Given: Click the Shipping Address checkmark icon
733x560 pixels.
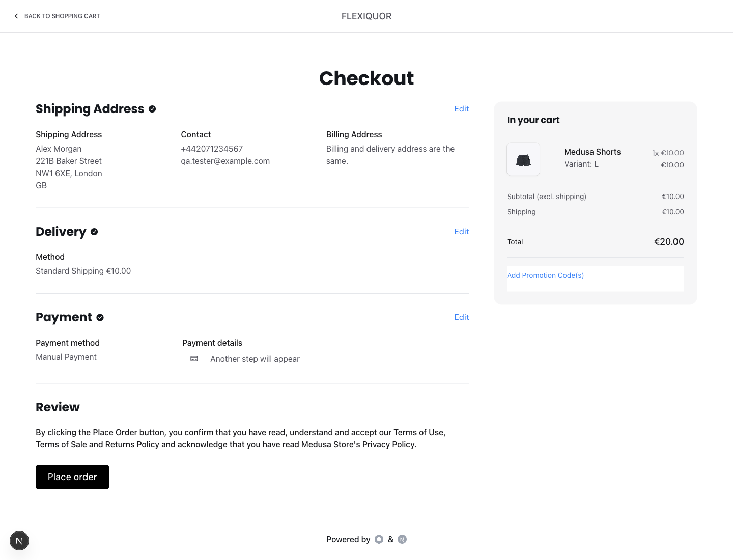Looking at the screenshot, I should pos(152,109).
